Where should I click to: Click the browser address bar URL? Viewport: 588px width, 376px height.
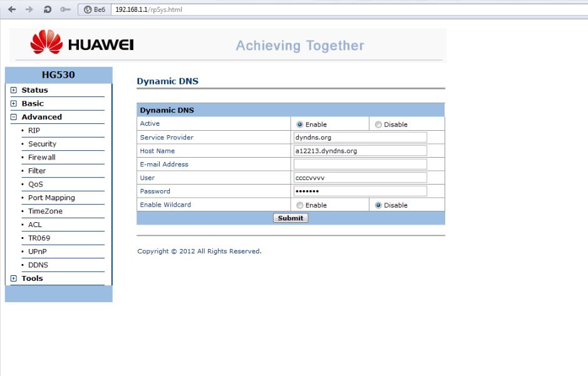(148, 9)
